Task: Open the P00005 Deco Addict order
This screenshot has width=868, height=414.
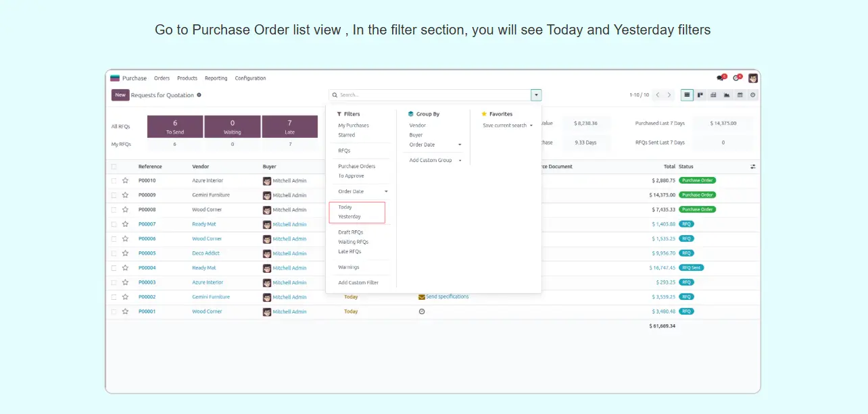Action: coord(147,253)
